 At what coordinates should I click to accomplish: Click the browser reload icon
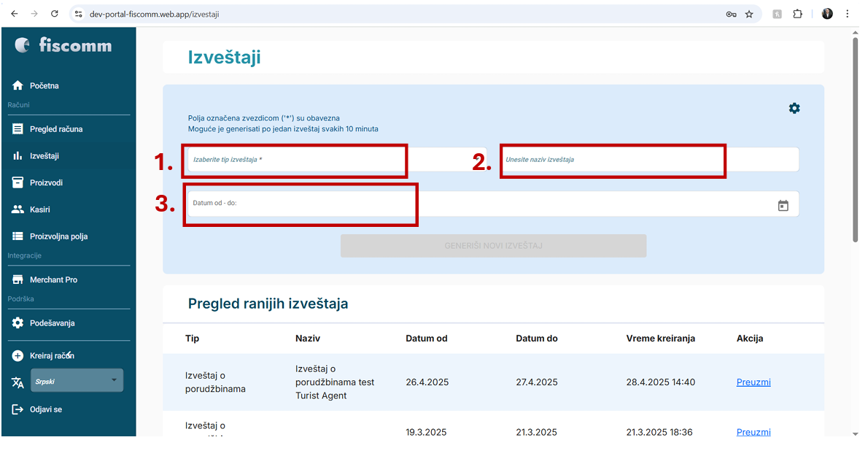tap(55, 14)
